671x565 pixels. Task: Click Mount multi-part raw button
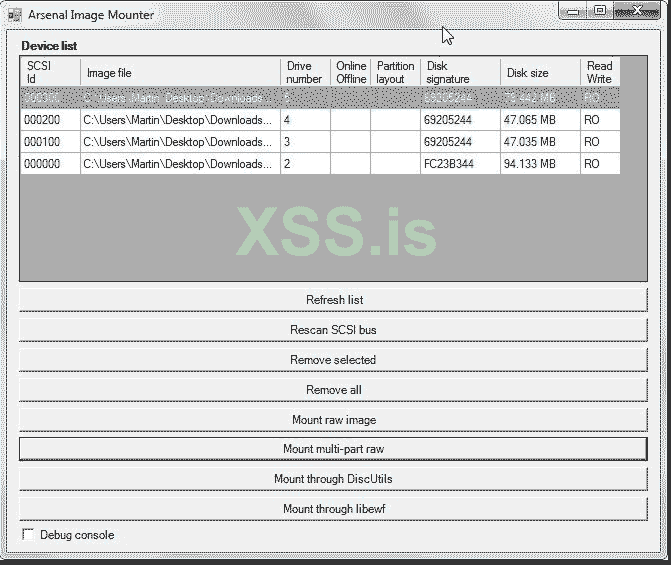333,449
